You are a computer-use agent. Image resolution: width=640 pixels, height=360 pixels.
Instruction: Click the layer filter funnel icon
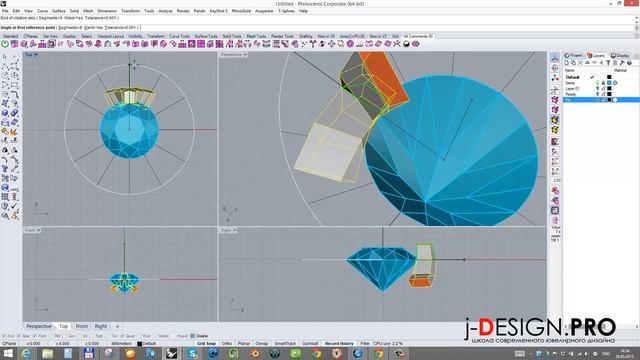pos(608,63)
